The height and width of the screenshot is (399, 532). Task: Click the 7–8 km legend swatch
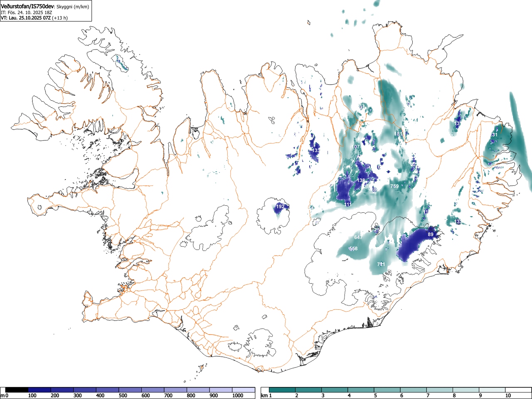(x=439, y=390)
